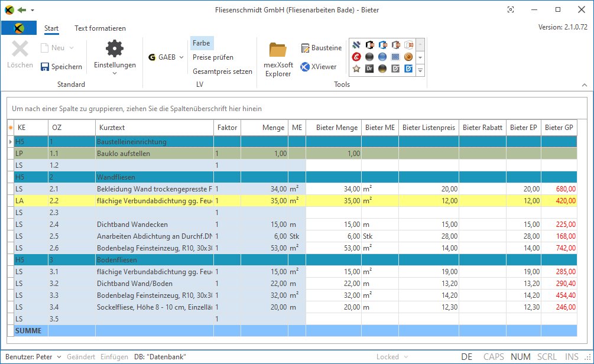
Task: Click the asterisk column chooser header cell
Action: point(11,128)
